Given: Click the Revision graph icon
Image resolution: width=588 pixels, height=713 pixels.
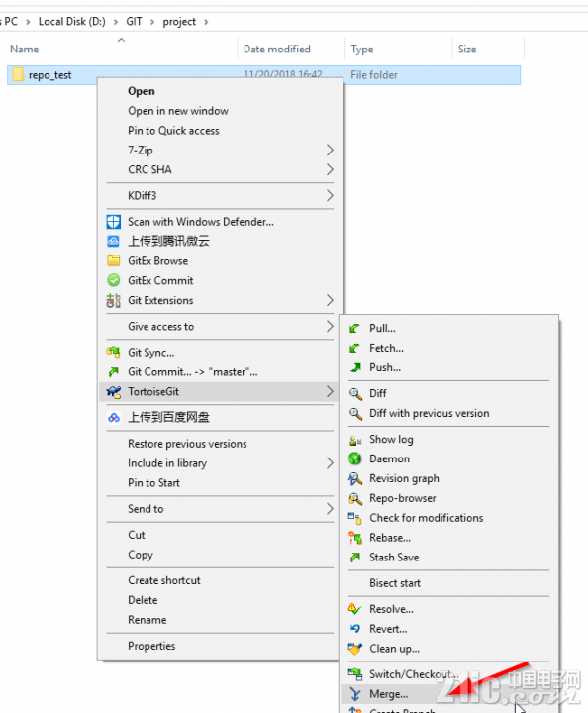Looking at the screenshot, I should tap(355, 478).
